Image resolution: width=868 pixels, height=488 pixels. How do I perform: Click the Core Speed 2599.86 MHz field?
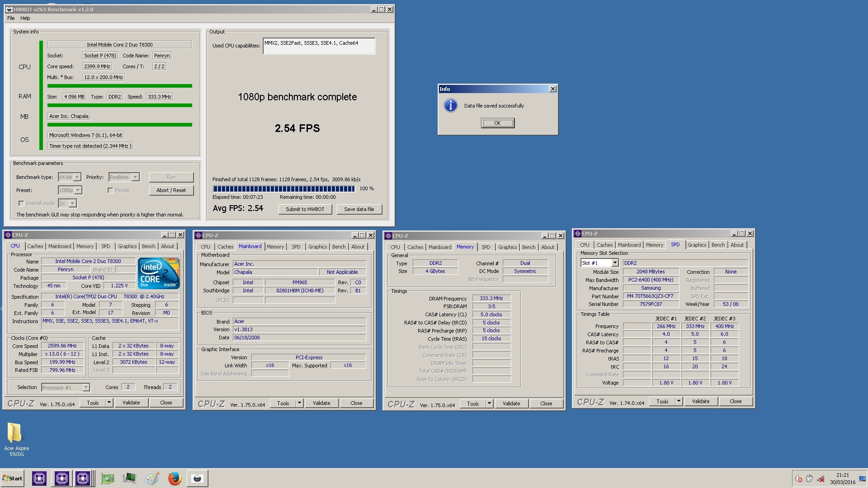coord(62,346)
